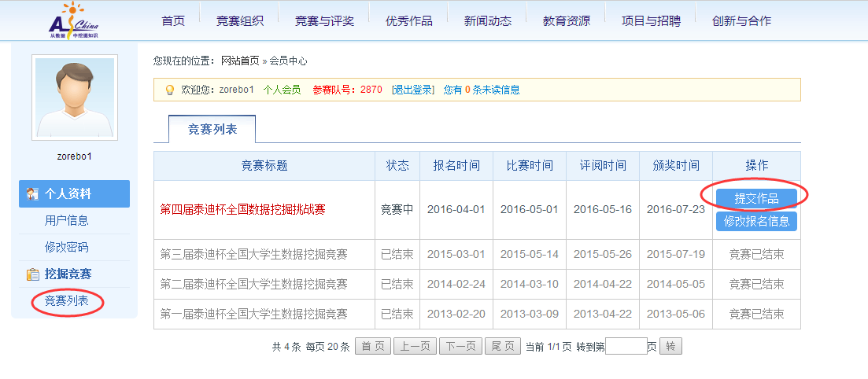868x379 pixels.
Task: Focus the page number input field
Action: pos(626,346)
